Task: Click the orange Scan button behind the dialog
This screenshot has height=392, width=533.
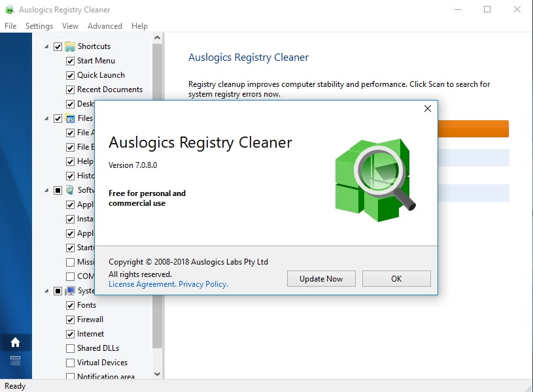Action: (473, 129)
